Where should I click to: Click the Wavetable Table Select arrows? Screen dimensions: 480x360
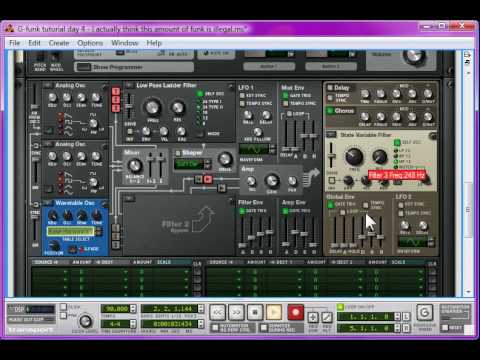pyautogui.click(x=98, y=231)
